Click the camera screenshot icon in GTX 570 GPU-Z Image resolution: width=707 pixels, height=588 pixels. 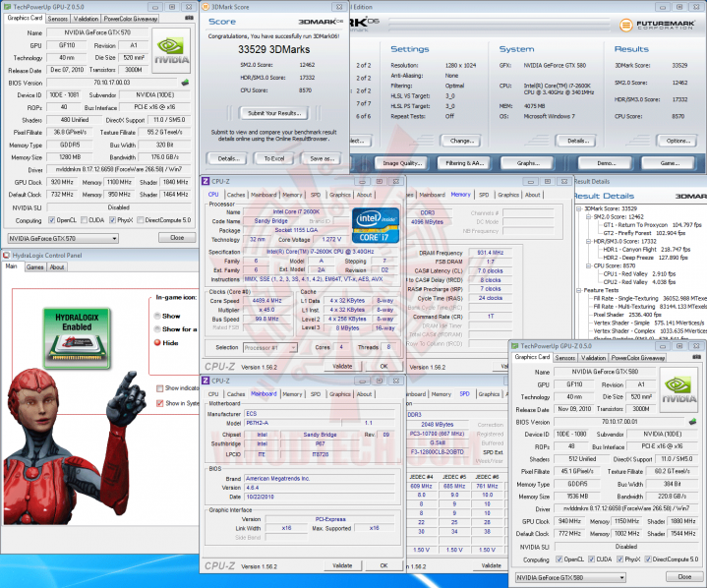190,18
